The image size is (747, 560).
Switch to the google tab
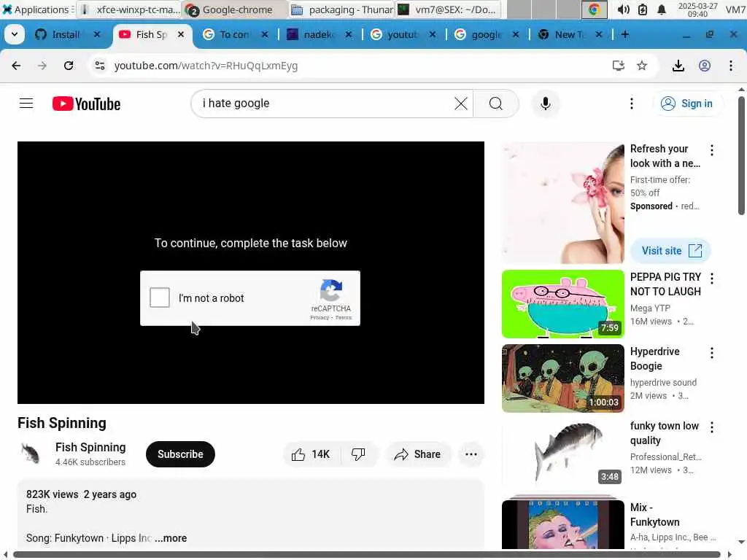point(485,34)
